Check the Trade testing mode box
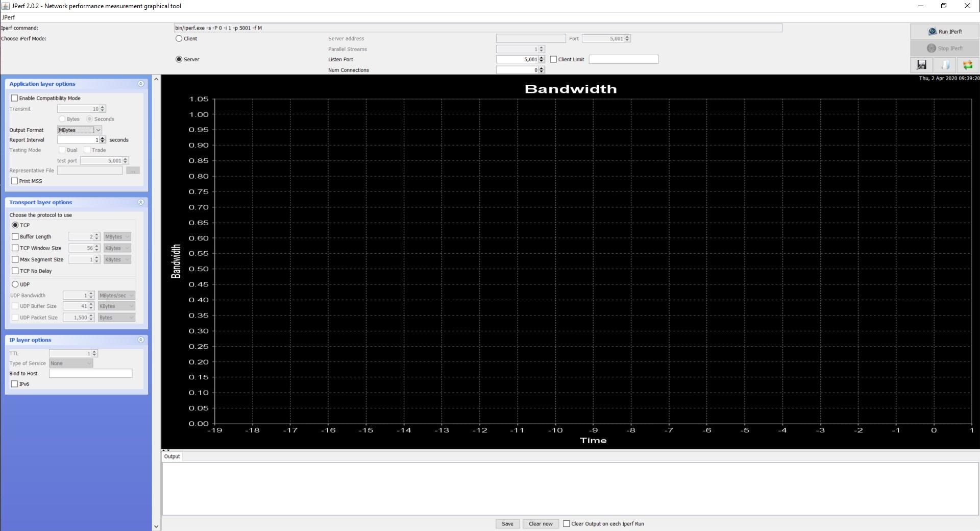Screen dimensions: 980x531 click(87, 150)
